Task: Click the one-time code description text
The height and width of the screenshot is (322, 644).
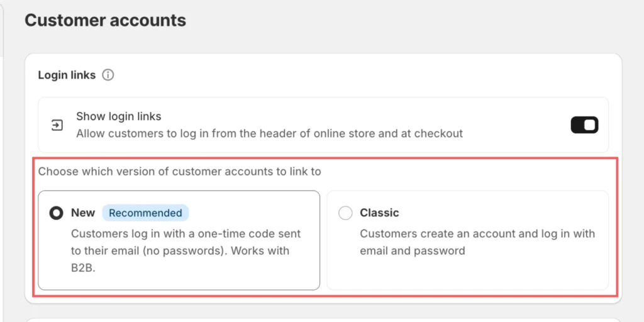Action: point(186,234)
